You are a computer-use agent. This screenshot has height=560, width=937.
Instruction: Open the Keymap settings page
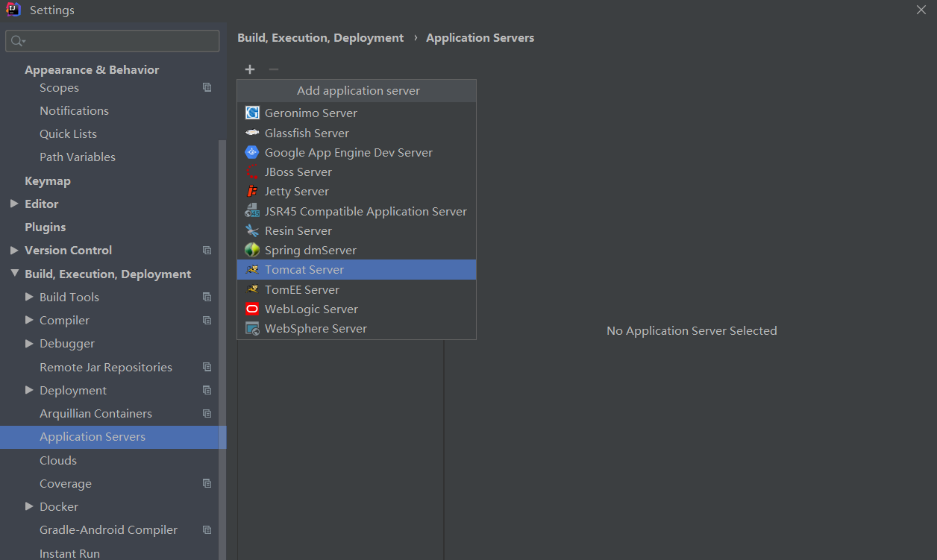(x=48, y=180)
